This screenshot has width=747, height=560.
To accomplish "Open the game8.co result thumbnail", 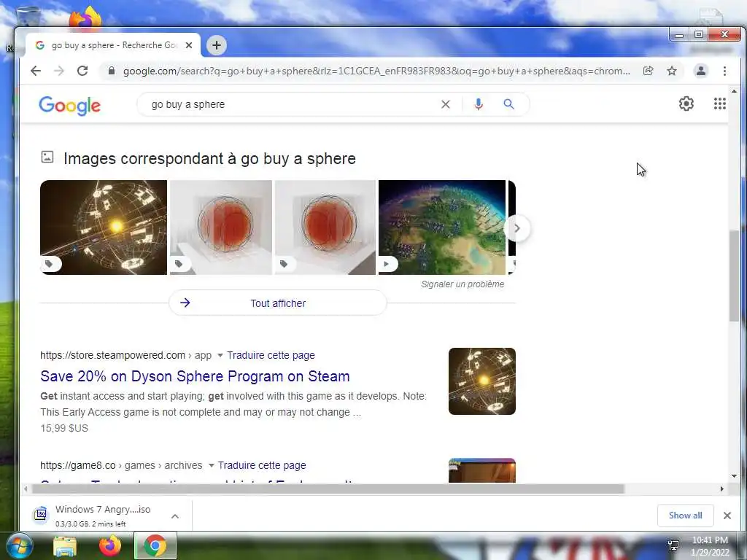I will 482,470.
